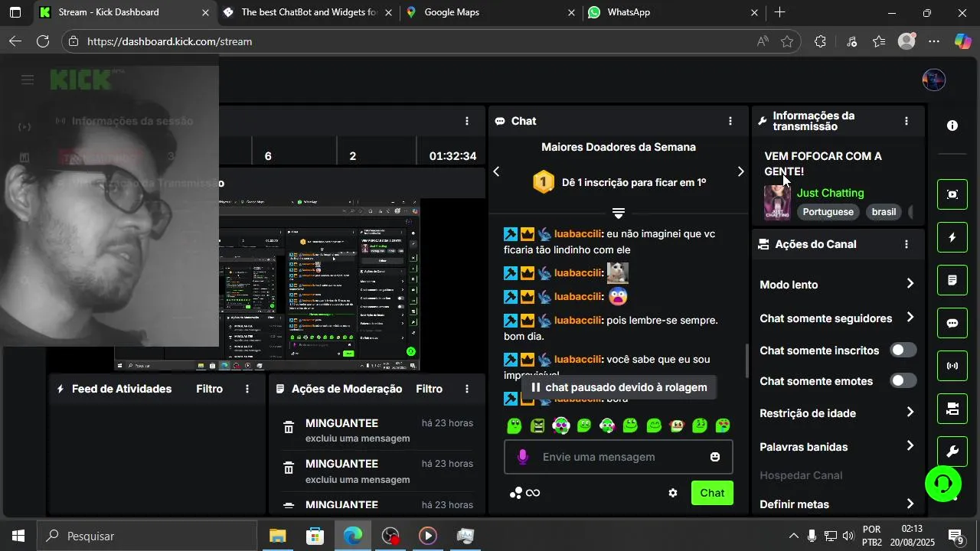Open Windows Start menu

tap(18, 536)
